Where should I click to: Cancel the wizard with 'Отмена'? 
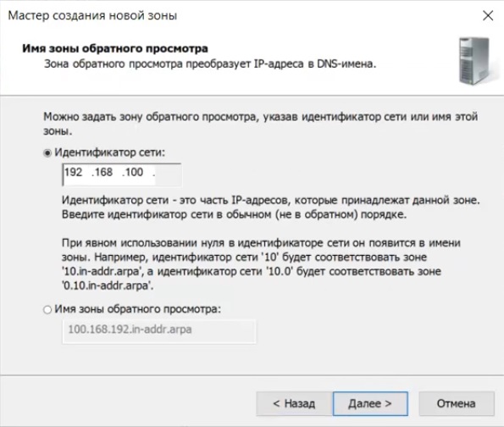tap(456, 403)
